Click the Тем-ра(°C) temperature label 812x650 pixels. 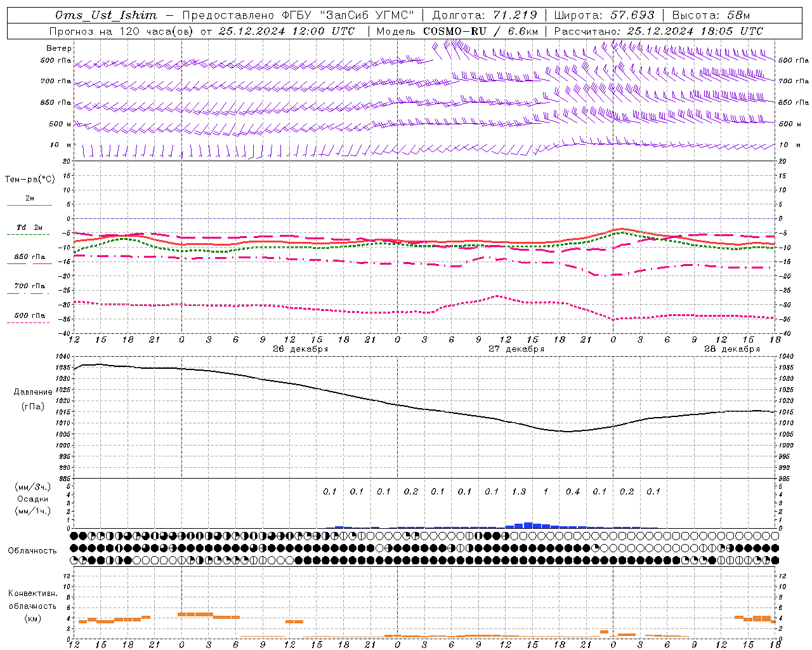[30, 180]
